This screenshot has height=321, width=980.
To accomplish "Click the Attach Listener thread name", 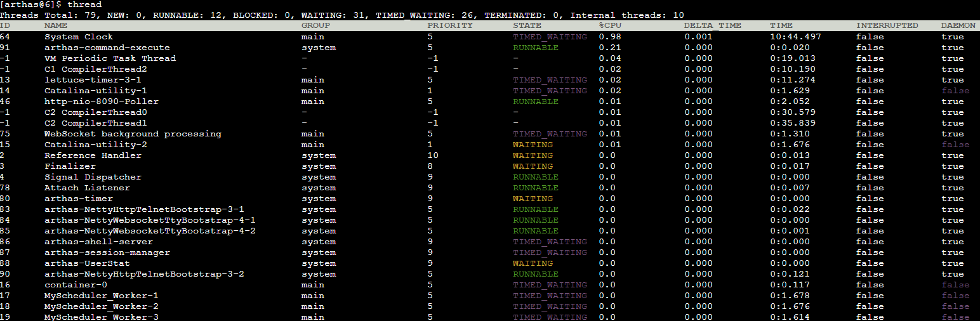I will pyautogui.click(x=87, y=188).
